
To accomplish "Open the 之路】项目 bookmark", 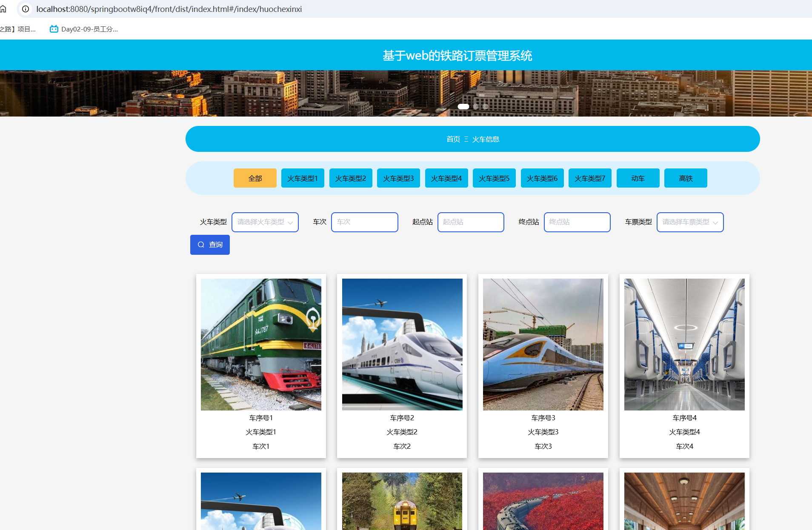I will coord(18,29).
